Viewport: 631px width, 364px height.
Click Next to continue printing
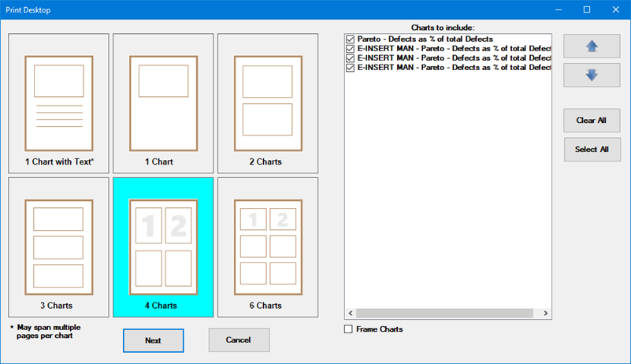coord(153,340)
